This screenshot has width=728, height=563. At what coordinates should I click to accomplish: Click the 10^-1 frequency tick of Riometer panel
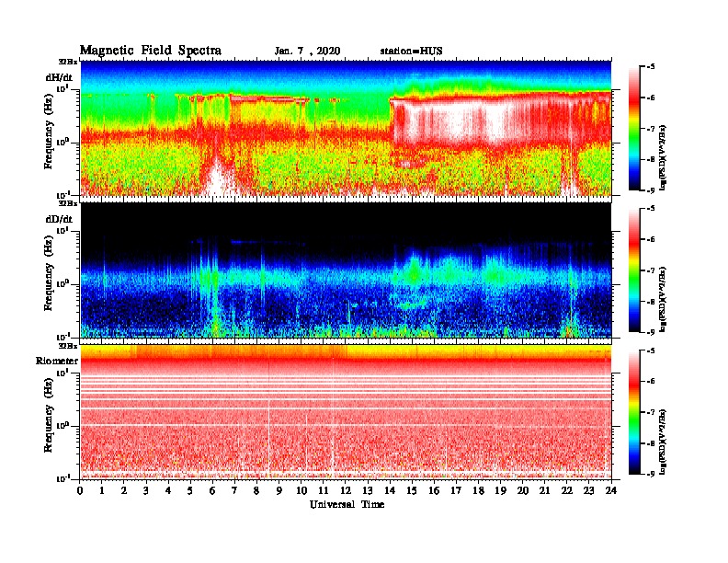click(63, 478)
